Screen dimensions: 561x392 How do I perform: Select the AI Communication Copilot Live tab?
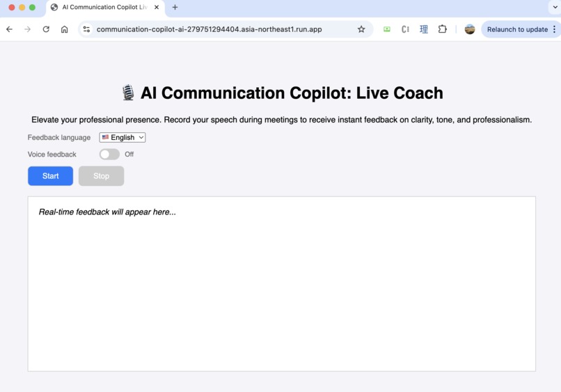click(105, 8)
